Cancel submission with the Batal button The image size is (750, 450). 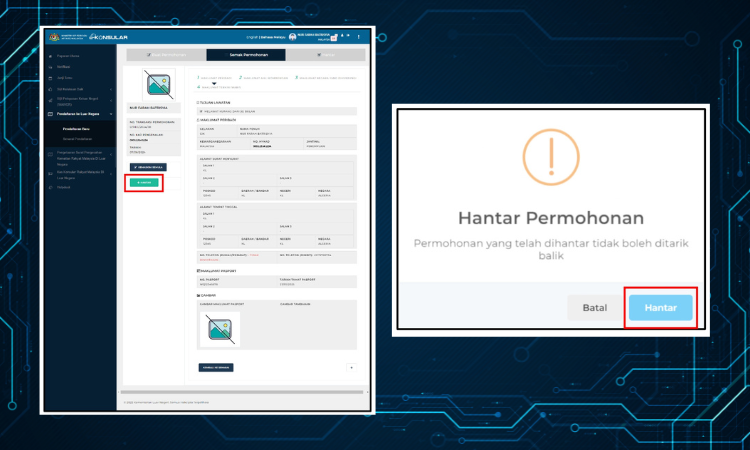(x=595, y=307)
